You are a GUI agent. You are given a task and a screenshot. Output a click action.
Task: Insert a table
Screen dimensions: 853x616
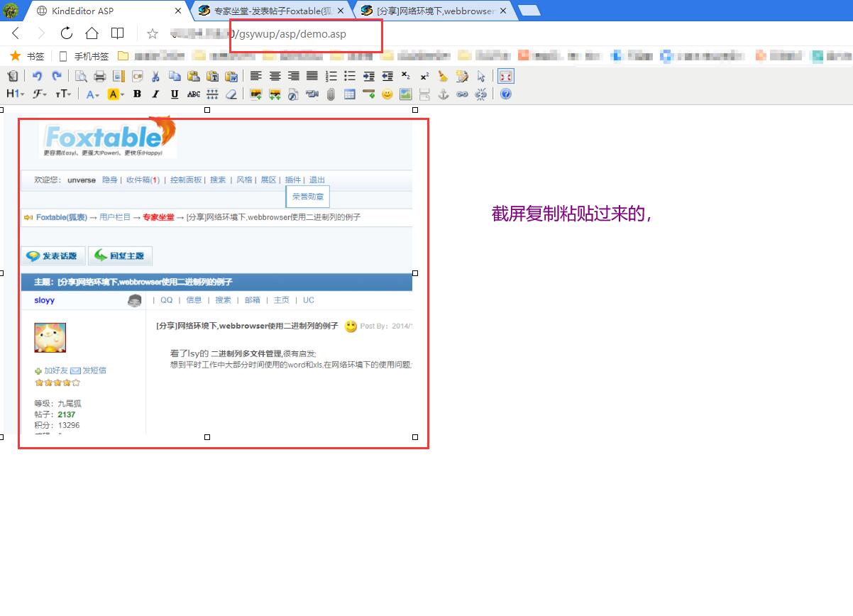(349, 94)
